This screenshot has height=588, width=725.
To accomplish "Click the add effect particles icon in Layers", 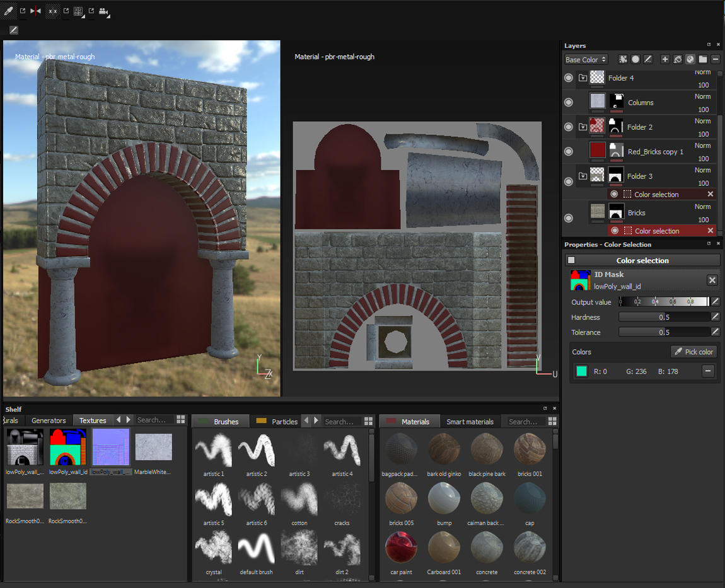I will (x=623, y=59).
